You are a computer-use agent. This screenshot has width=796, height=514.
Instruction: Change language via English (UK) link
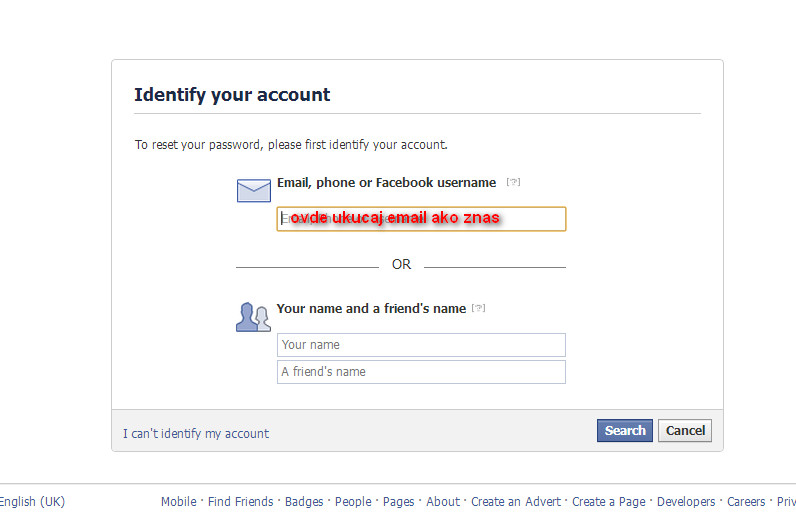pyautogui.click(x=32, y=502)
